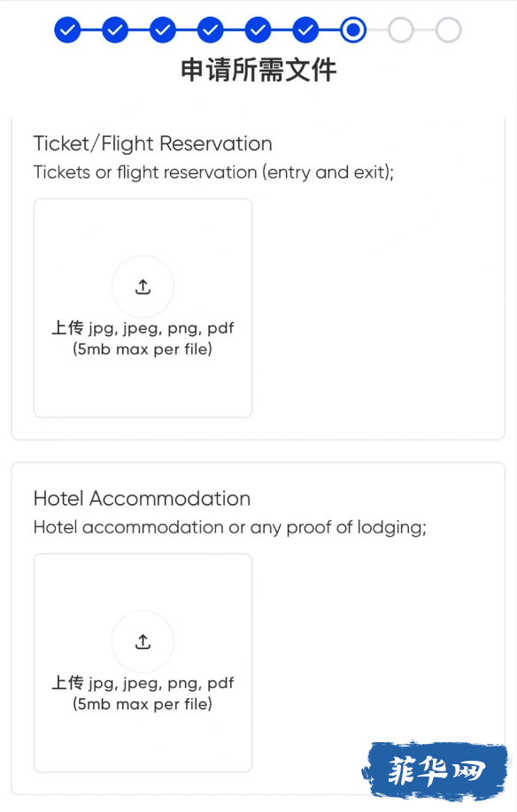Click the Hotel Accommodation section title
Screen dimensions: 517x812
pos(142,499)
